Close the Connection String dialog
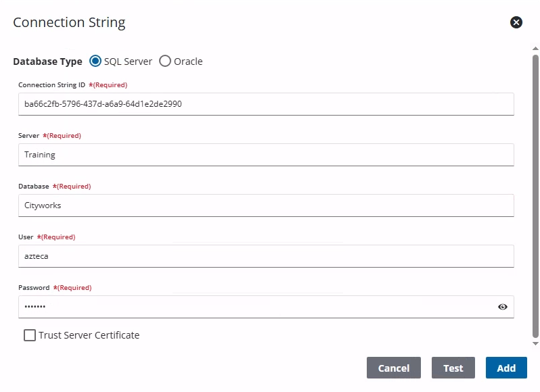Image resolution: width=540 pixels, height=392 pixels. click(516, 22)
